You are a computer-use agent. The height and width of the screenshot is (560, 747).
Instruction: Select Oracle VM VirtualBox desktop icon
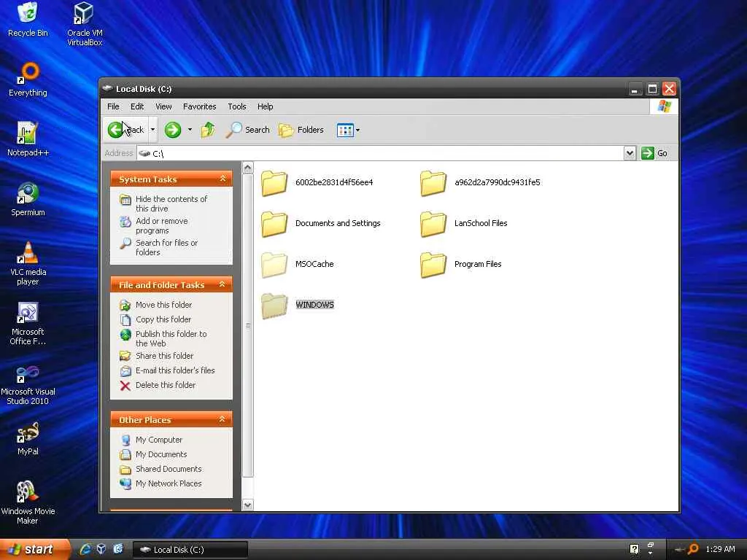(85, 24)
